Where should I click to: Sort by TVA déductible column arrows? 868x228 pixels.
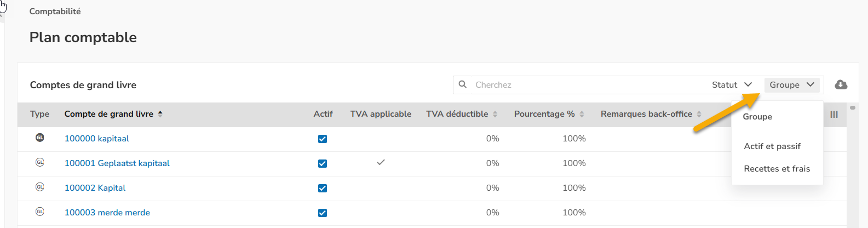(495, 114)
